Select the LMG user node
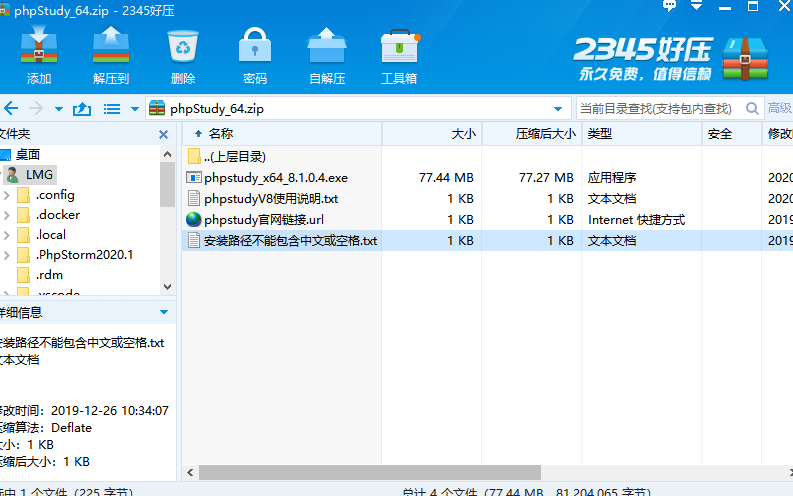The width and height of the screenshot is (793, 496). 30,175
